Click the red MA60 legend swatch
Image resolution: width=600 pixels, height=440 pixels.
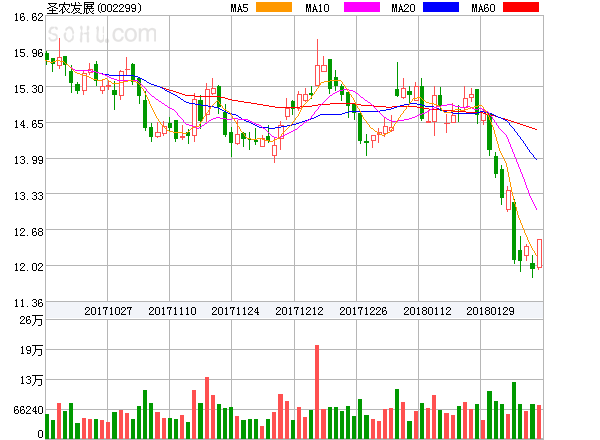coord(521,7)
